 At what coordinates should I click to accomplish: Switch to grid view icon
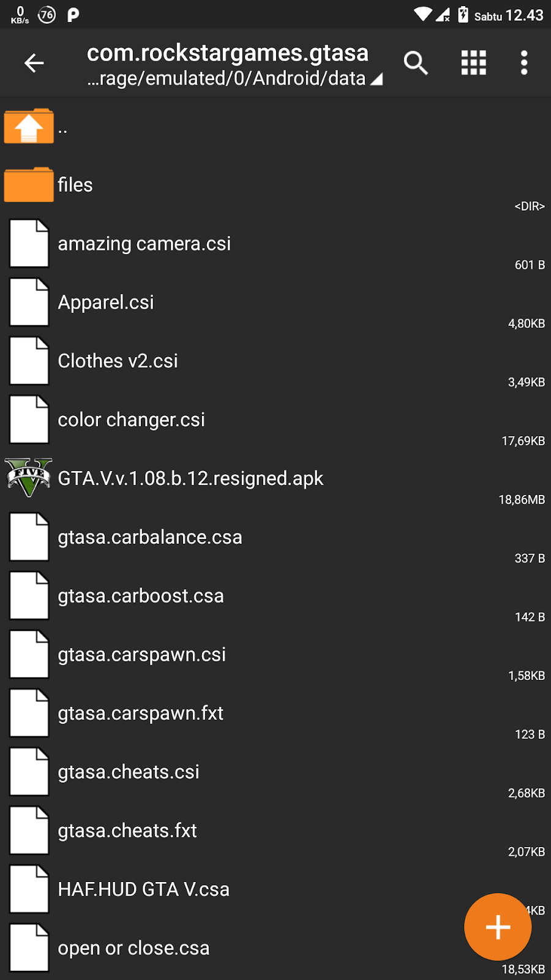(x=473, y=62)
